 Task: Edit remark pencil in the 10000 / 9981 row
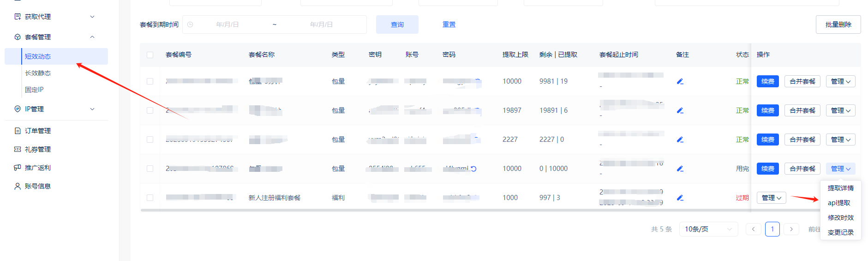point(680,81)
